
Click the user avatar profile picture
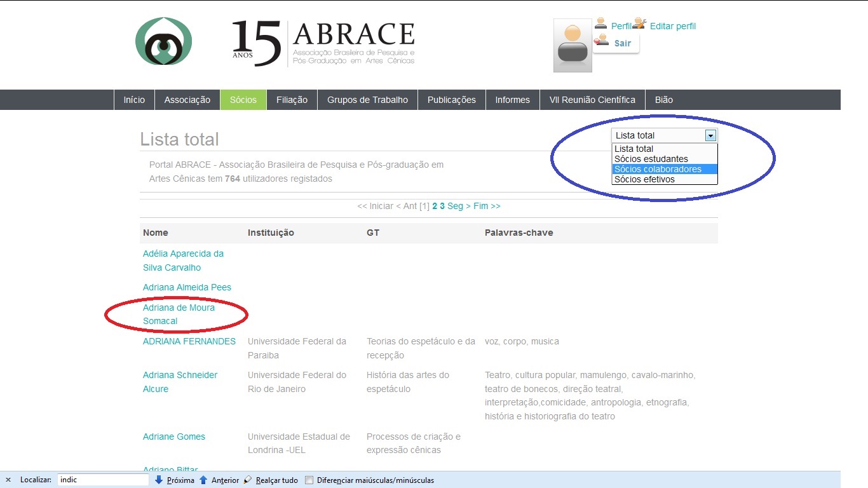[573, 46]
